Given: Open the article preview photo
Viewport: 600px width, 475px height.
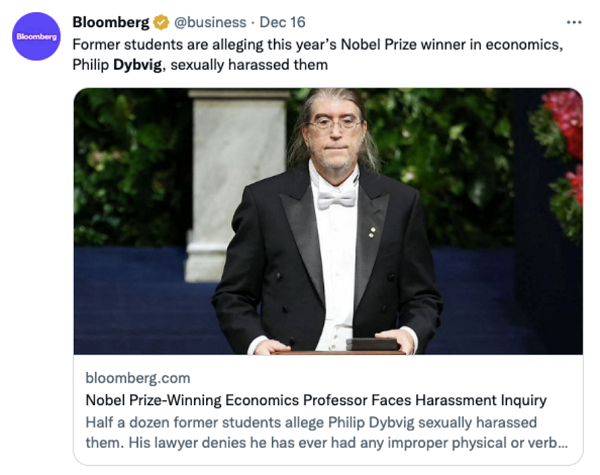Looking at the screenshot, I should tap(328, 221).
